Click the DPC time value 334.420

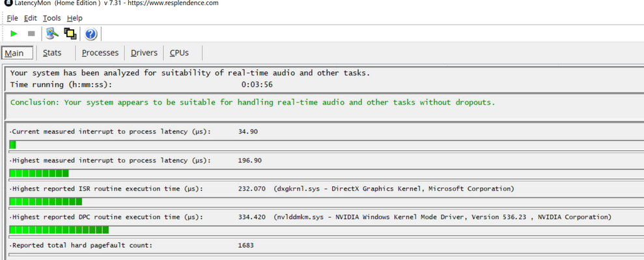[x=252, y=217]
